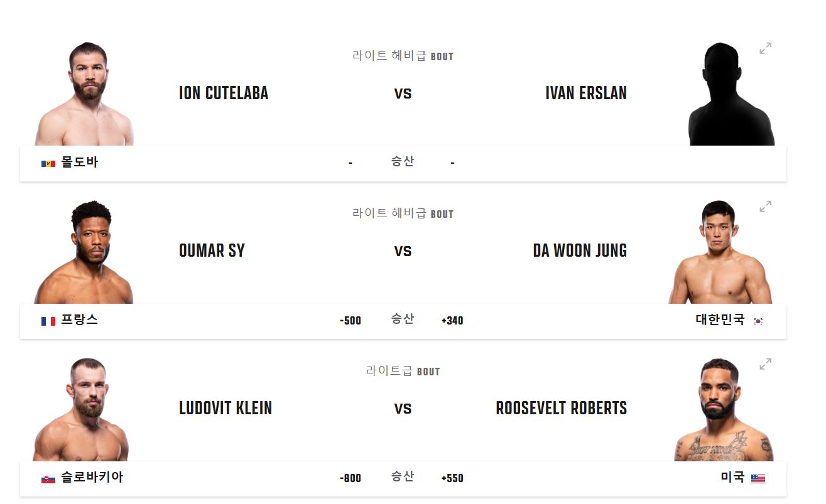Viewport: 826px width, 504px height.
Task: Click the France flag icon
Action: tap(48, 321)
